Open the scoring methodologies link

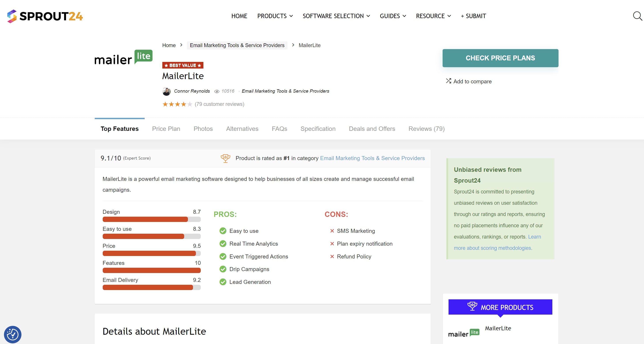[492, 248]
